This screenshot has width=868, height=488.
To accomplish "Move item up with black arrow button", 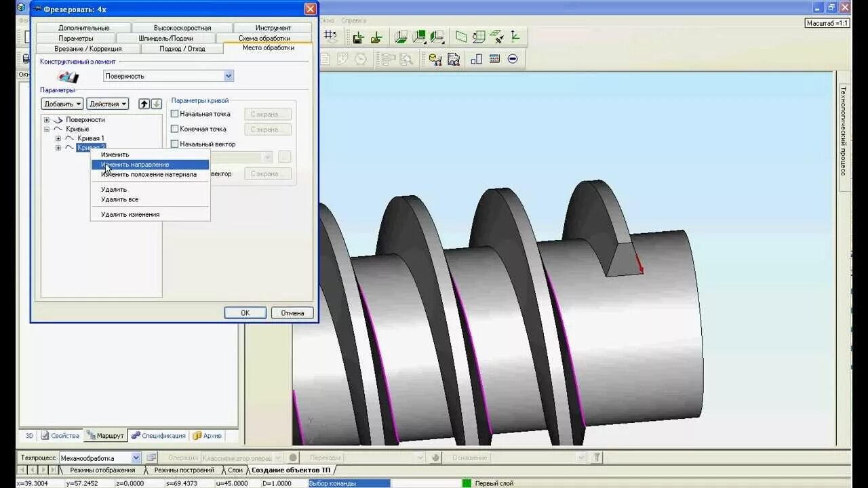I will coord(144,104).
